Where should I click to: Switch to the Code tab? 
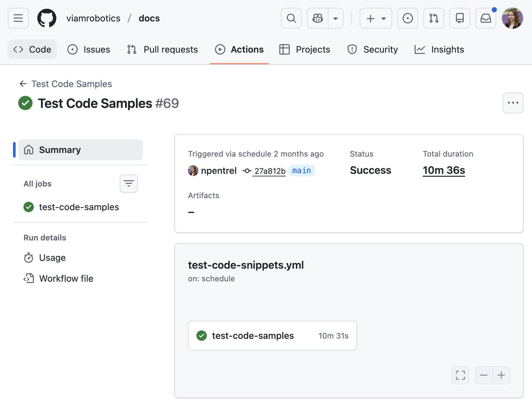click(x=32, y=49)
